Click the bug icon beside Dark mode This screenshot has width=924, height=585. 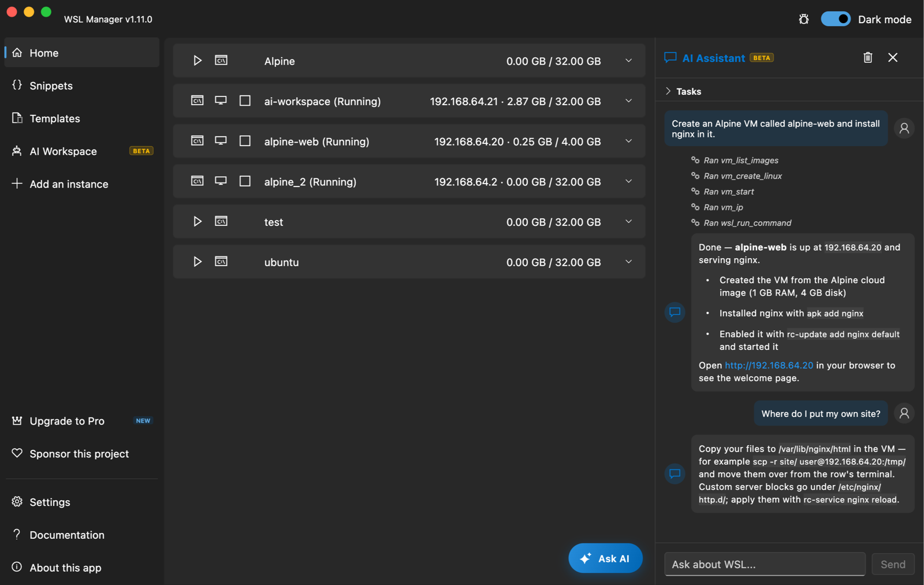pyautogui.click(x=804, y=19)
